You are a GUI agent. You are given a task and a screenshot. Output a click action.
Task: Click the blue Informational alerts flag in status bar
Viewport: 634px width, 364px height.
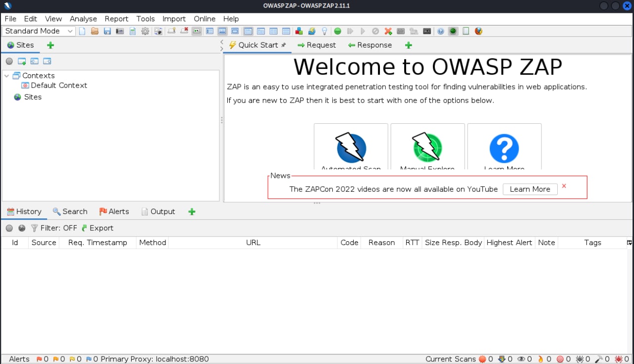tap(89, 359)
